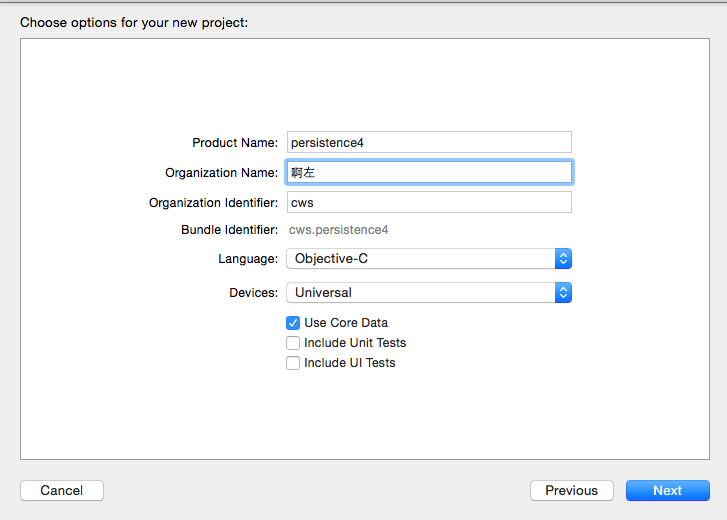
Task: Open the Language dropdown showing Objective-C
Action: (x=420, y=259)
